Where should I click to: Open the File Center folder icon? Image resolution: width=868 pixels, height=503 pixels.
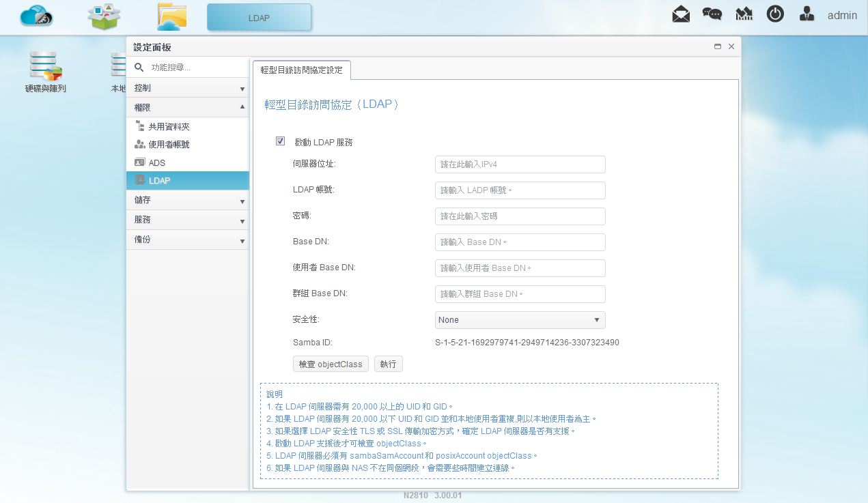coord(171,16)
